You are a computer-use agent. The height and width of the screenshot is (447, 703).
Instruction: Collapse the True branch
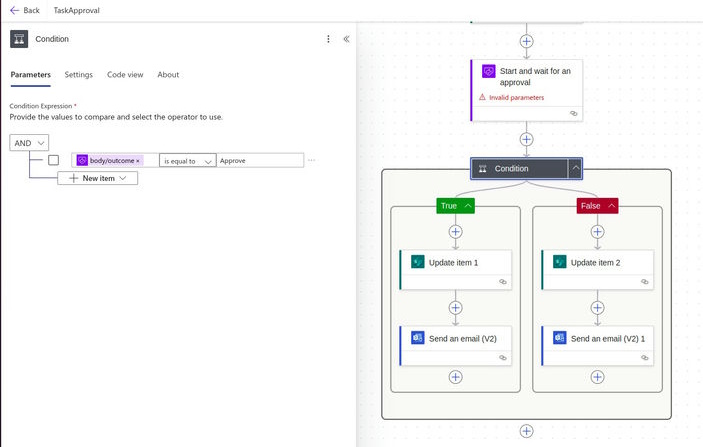tap(468, 205)
